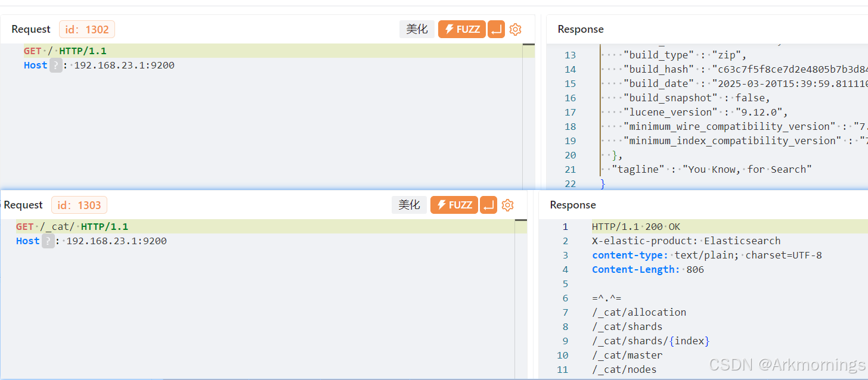
Task: Open settings gear in request 1302
Action: click(516, 29)
